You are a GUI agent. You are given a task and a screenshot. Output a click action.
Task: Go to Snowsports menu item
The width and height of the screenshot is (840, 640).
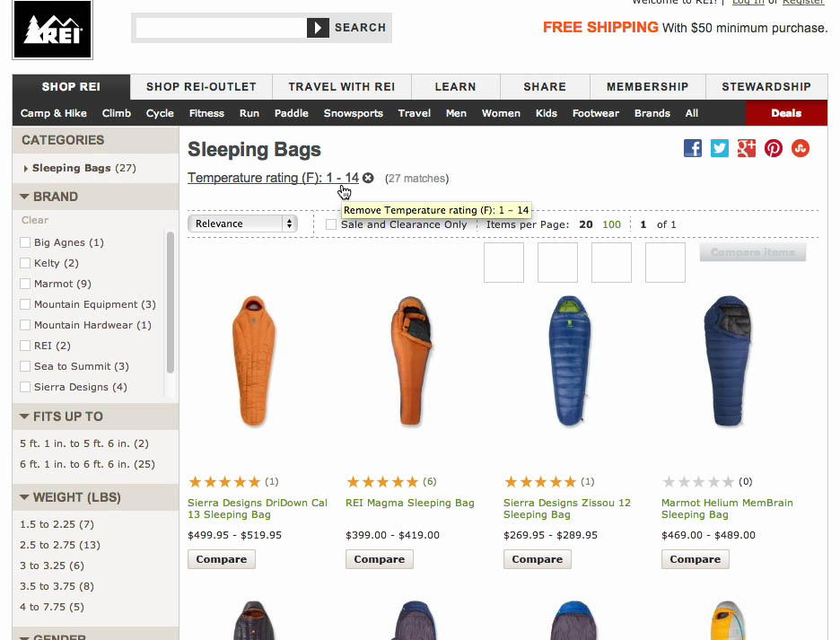click(353, 113)
